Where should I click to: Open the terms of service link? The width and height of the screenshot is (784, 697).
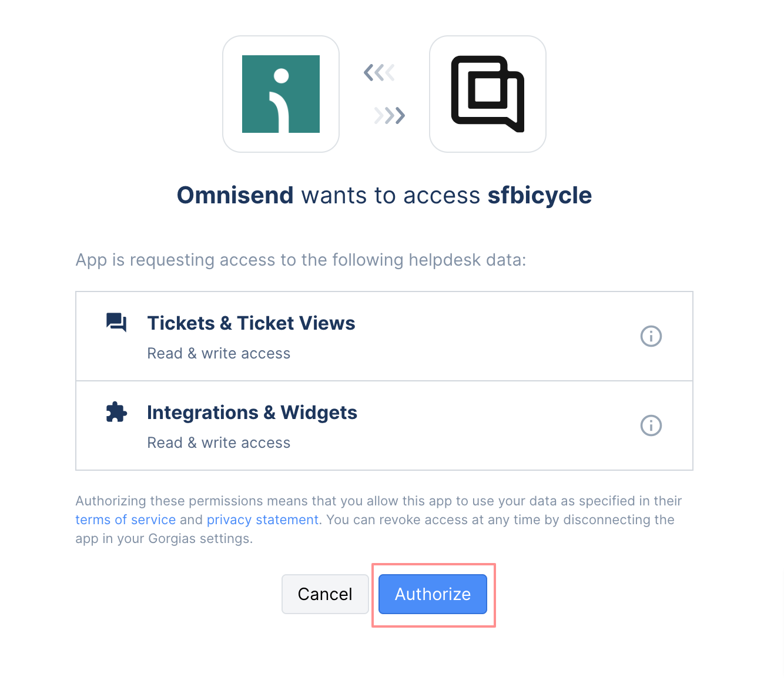point(125,520)
